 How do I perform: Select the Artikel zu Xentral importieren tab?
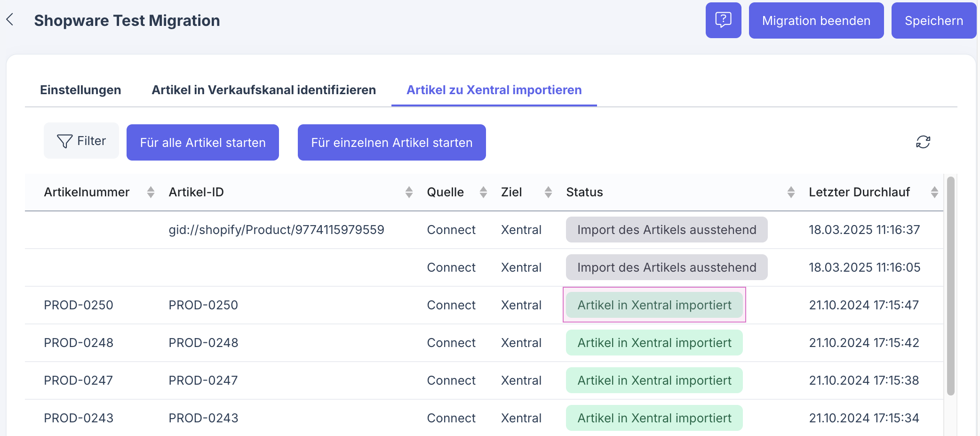tap(494, 90)
